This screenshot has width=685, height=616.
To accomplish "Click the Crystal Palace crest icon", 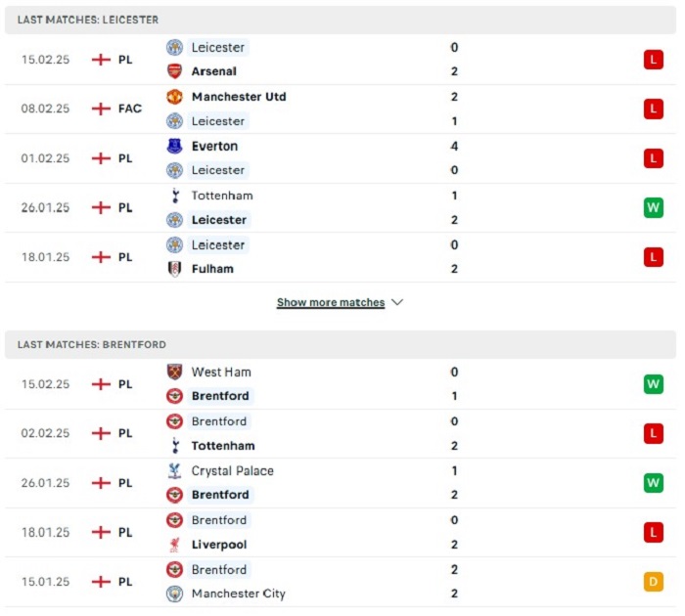I will [x=175, y=470].
